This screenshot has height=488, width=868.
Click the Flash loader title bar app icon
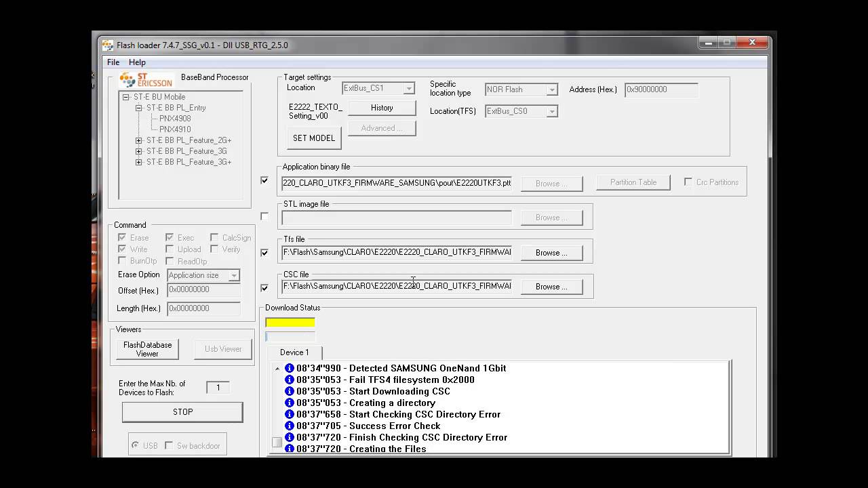(108, 45)
